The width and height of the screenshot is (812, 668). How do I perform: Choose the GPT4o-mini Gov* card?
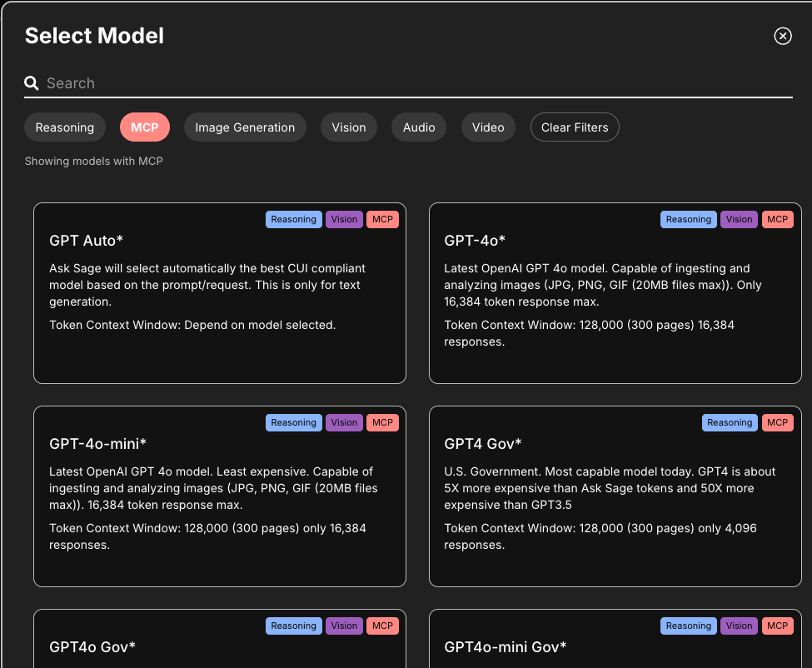pos(615,639)
